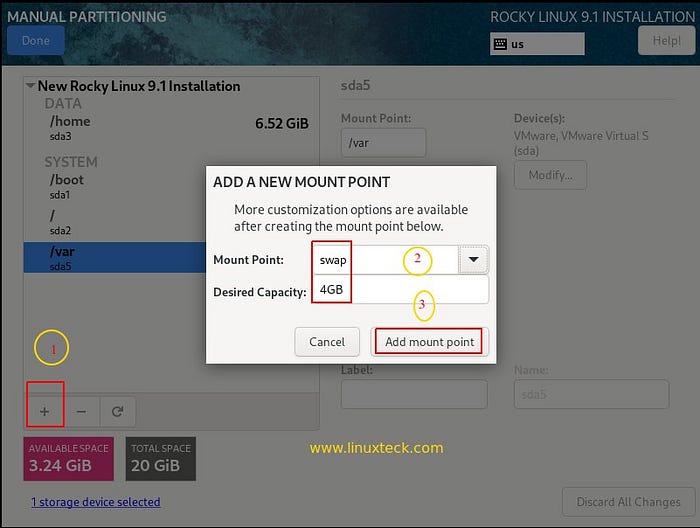
Task: Click the AVAILABLE SPACE 3.24 GiB box
Action: click(69, 459)
